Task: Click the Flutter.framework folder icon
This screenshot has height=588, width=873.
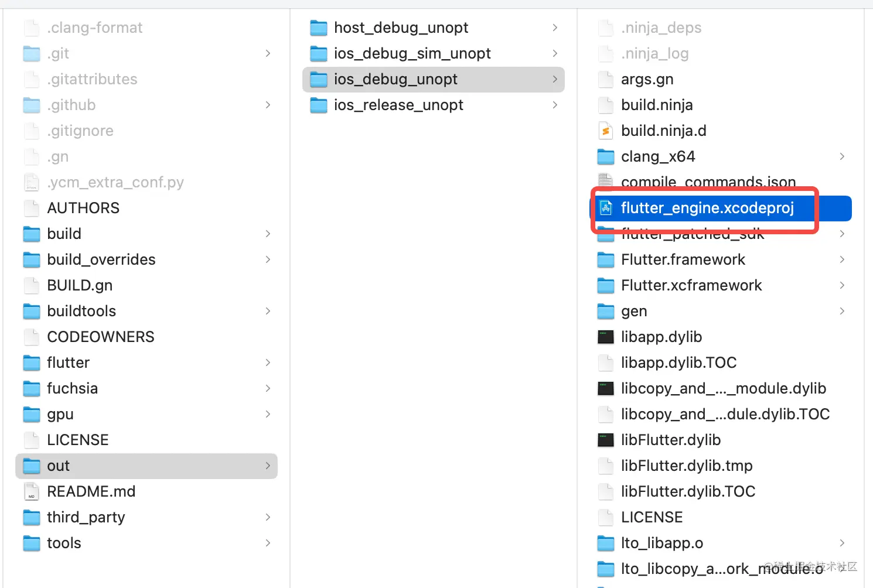Action: click(606, 259)
